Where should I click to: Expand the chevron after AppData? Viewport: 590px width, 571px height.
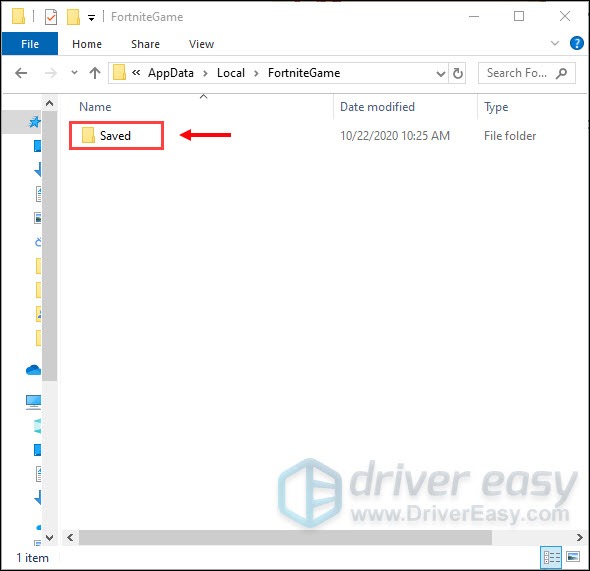pyautogui.click(x=205, y=73)
